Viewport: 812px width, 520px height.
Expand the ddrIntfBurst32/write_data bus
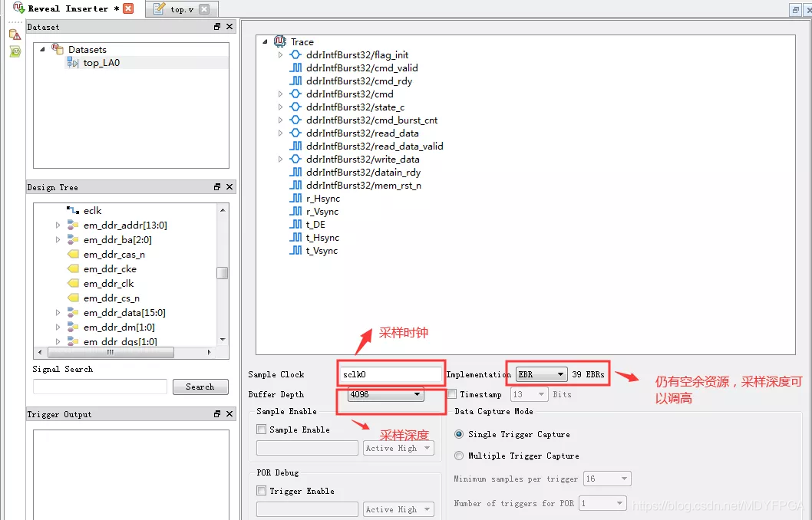(280, 159)
